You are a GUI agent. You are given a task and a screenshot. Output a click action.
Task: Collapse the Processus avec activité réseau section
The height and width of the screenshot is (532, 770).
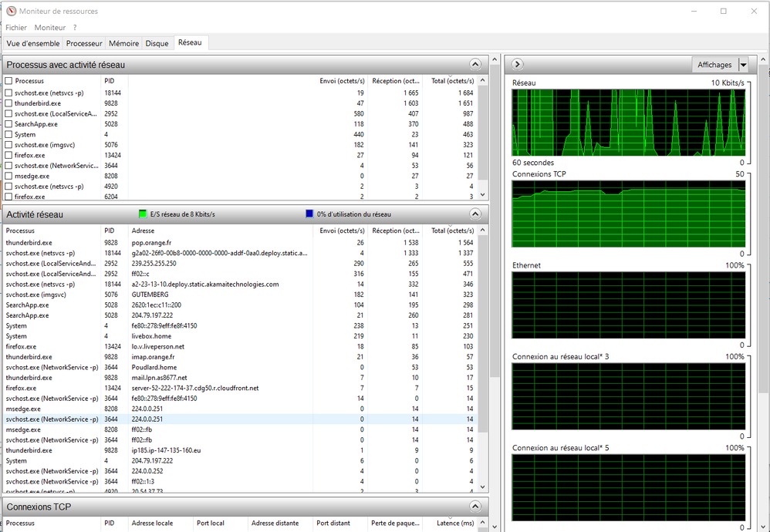[x=475, y=65]
